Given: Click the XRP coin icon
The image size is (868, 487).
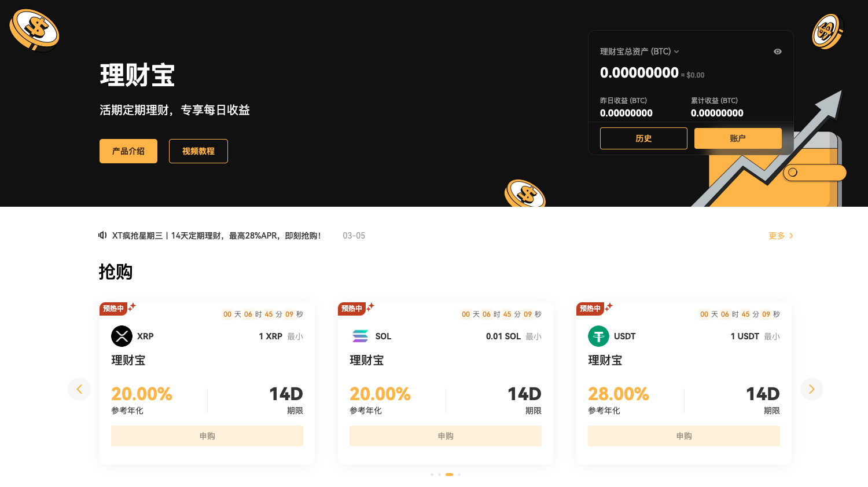Looking at the screenshot, I should point(122,336).
